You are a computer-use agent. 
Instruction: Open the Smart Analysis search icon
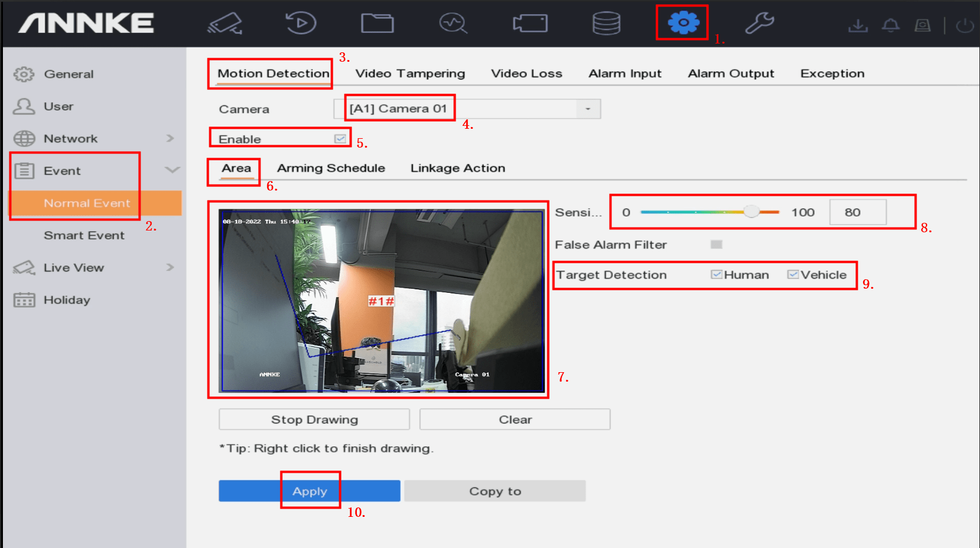[453, 22]
